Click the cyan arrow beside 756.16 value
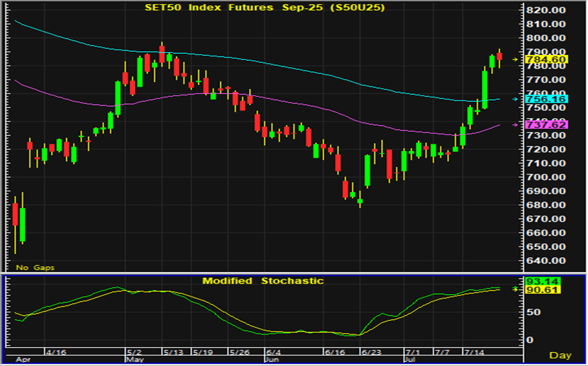 (x=516, y=99)
